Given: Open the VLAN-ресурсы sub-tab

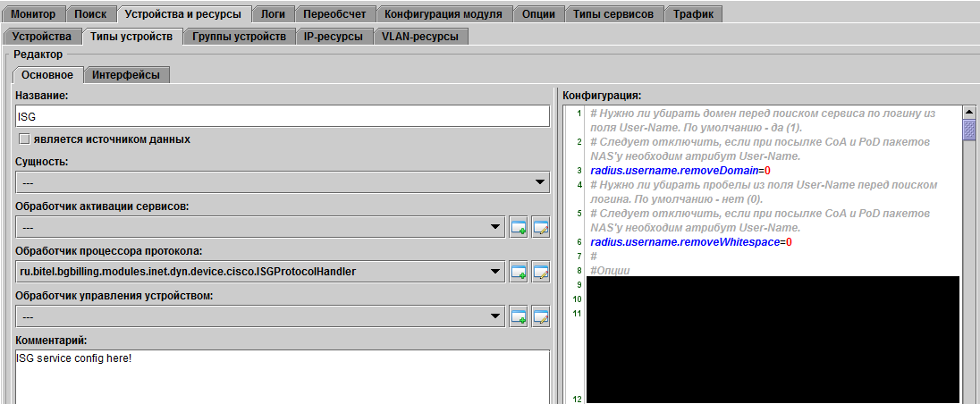Looking at the screenshot, I should (420, 37).
